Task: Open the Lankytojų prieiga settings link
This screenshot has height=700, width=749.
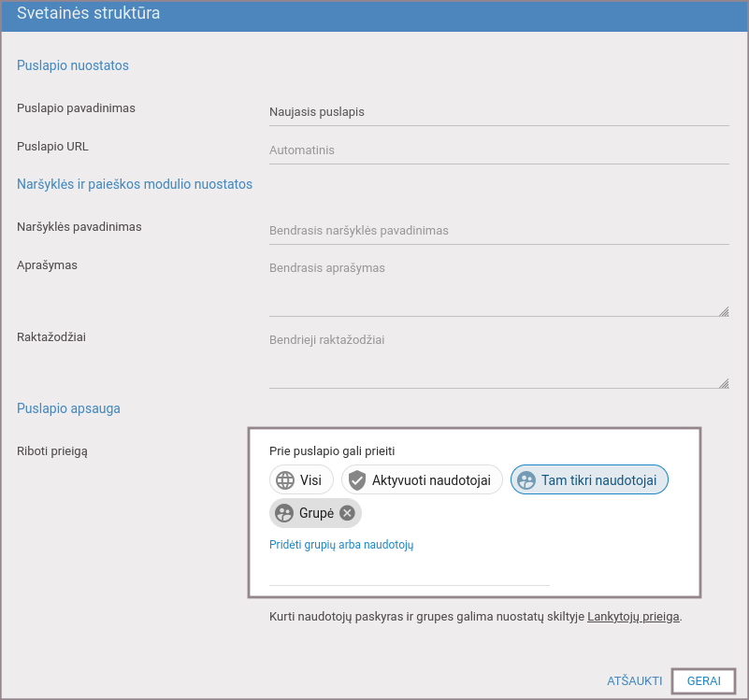Action: pyautogui.click(x=633, y=618)
